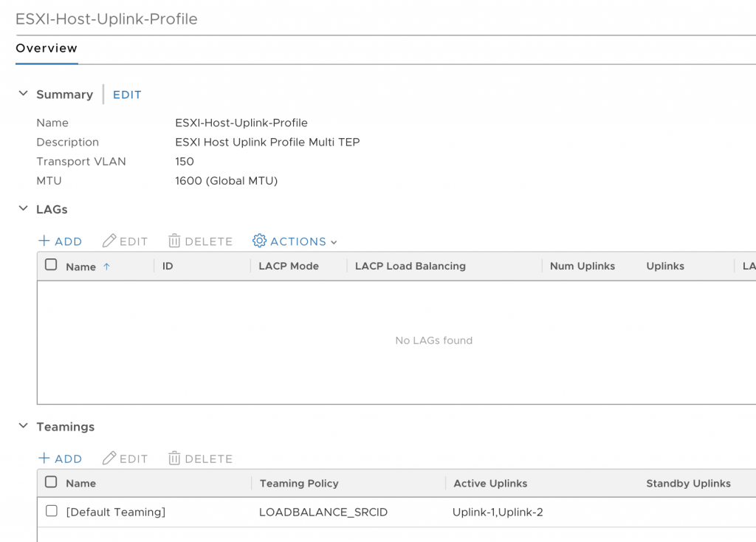Click the ID column header in LAGs
The height and width of the screenshot is (542, 756).
(x=168, y=266)
